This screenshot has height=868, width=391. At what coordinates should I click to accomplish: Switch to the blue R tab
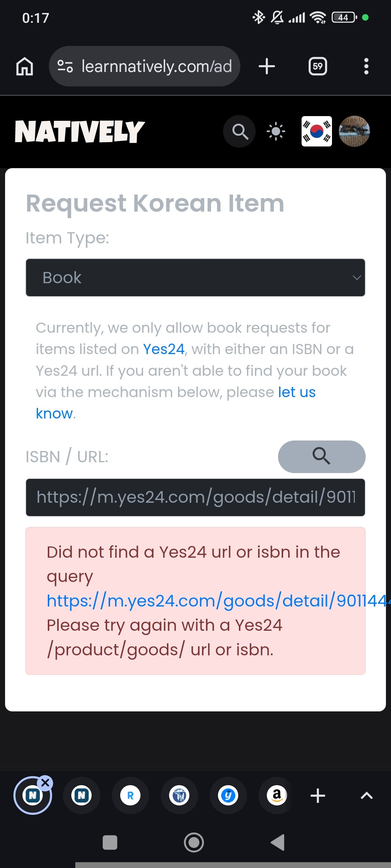pyautogui.click(x=130, y=795)
